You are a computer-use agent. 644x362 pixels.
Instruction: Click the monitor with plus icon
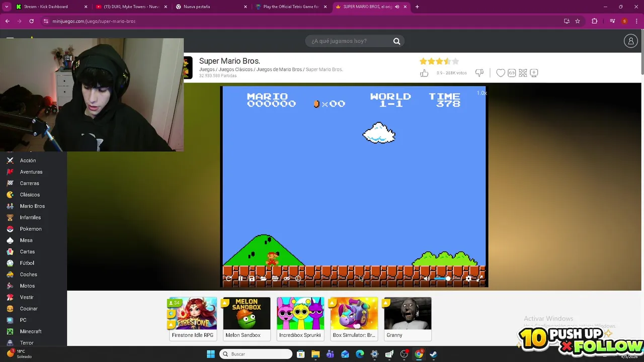534,73
